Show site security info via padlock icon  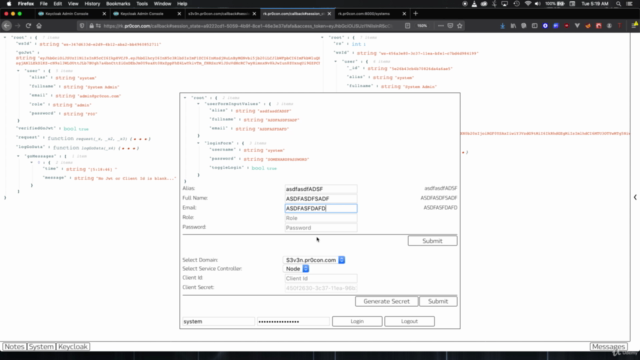[91, 26]
